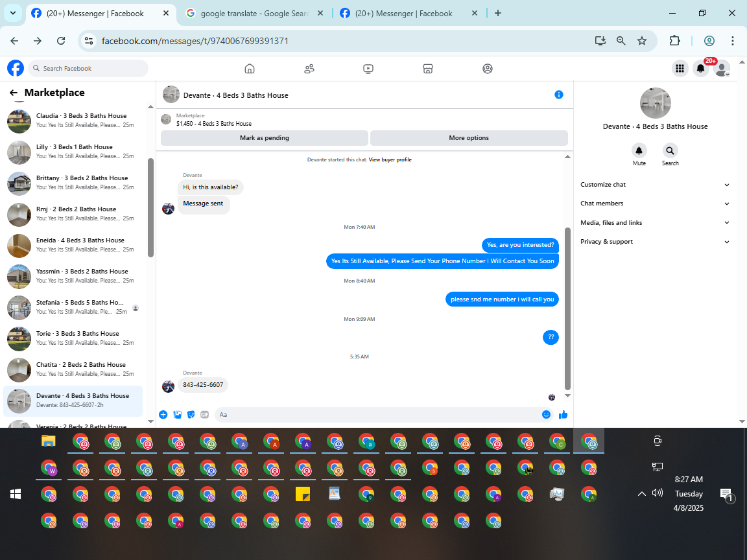Open Windows Start menu
The height and width of the screenshot is (560, 747).
pyautogui.click(x=16, y=495)
